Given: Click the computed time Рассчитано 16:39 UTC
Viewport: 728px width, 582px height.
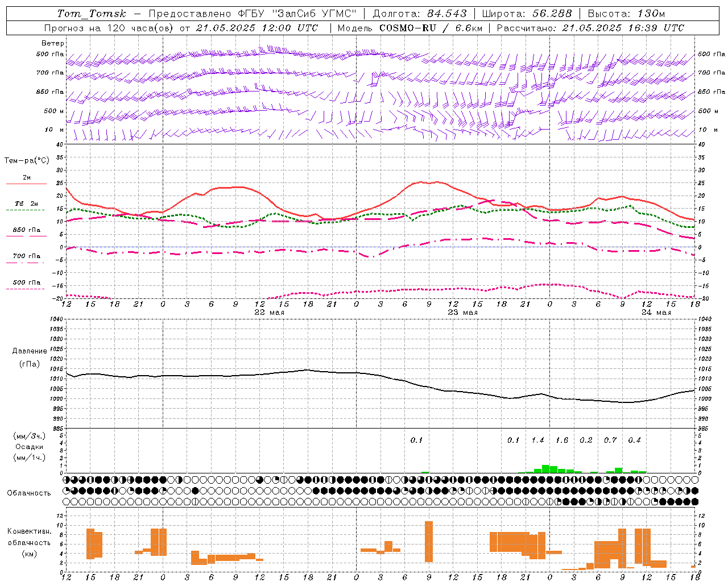Looking at the screenshot, I should (590, 28).
